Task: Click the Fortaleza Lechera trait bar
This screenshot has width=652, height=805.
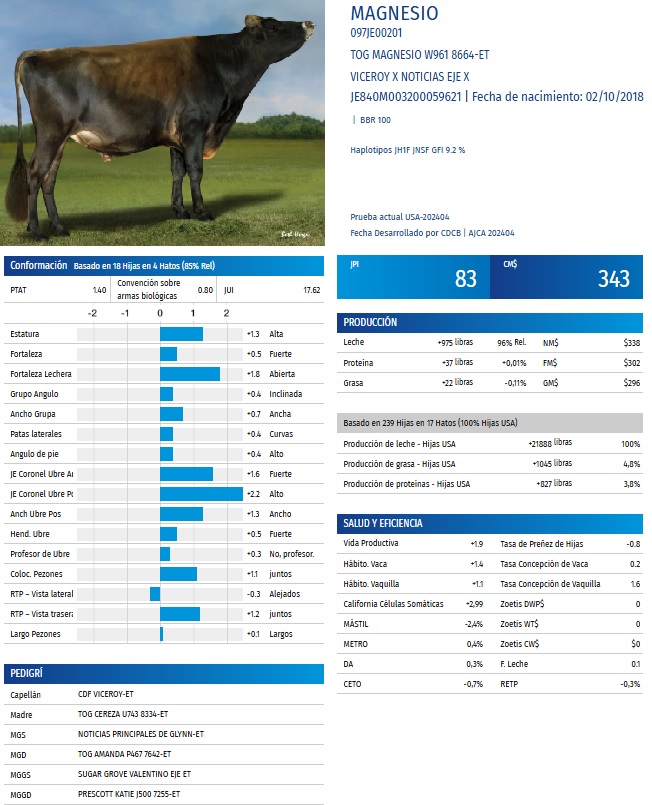Action: point(189,374)
